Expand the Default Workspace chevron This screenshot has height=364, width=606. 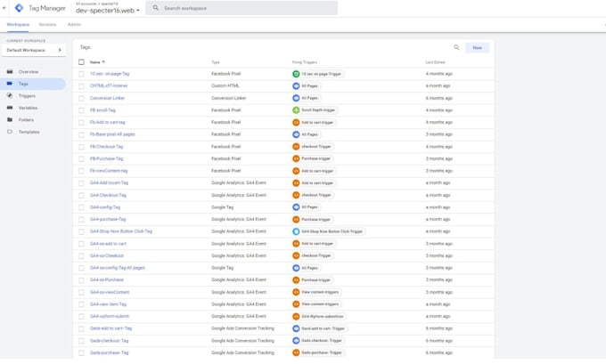(60, 50)
